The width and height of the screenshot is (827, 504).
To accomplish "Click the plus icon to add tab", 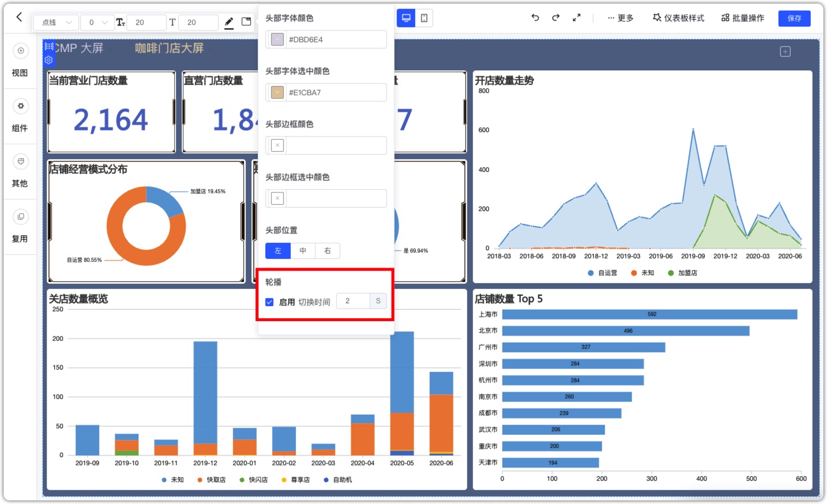I will (785, 51).
